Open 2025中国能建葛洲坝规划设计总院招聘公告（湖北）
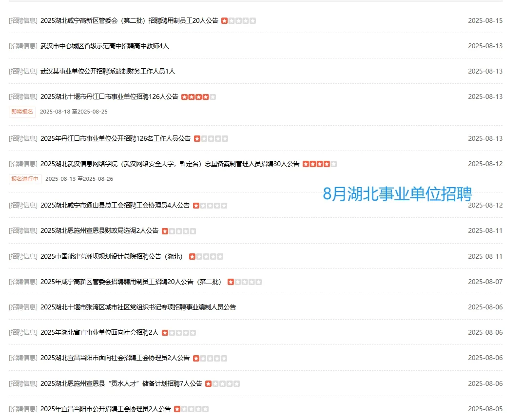The image size is (523, 420). (113, 256)
